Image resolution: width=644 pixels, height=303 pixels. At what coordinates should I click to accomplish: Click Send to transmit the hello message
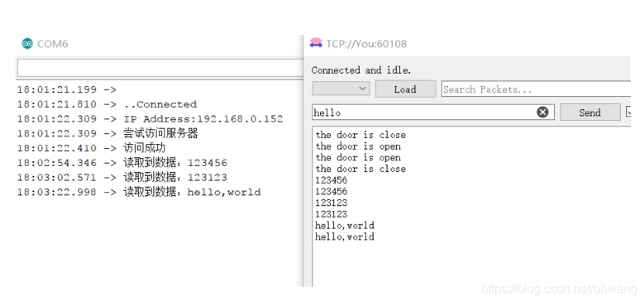click(591, 112)
